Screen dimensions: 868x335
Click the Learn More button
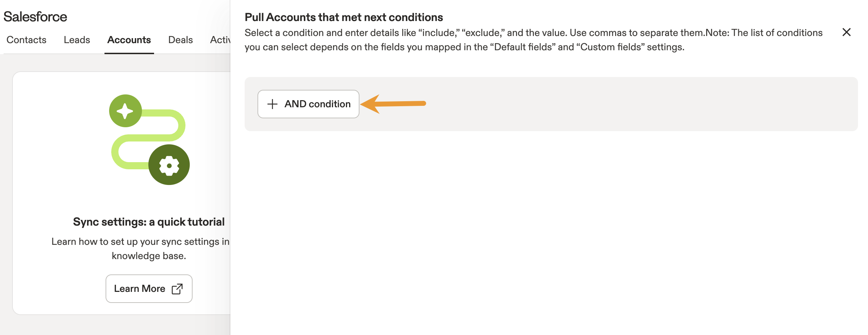pos(149,289)
